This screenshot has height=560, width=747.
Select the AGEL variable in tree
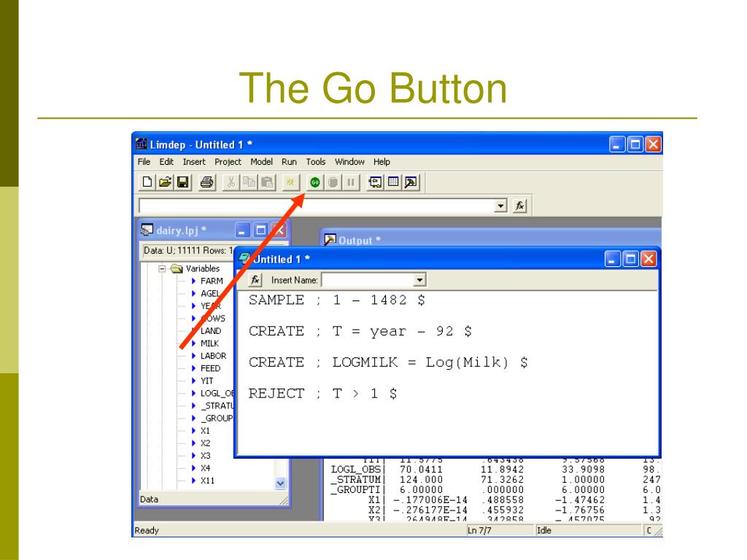tap(210, 294)
